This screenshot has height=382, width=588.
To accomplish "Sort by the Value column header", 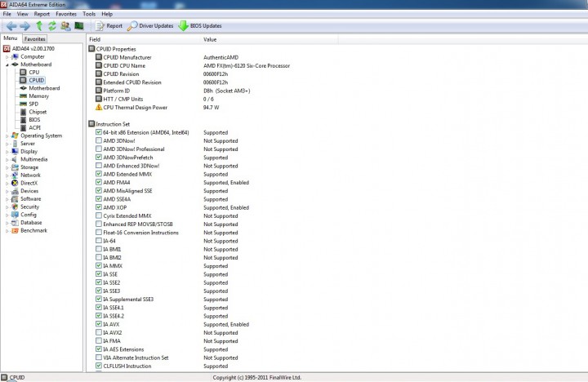I will click(269, 39).
